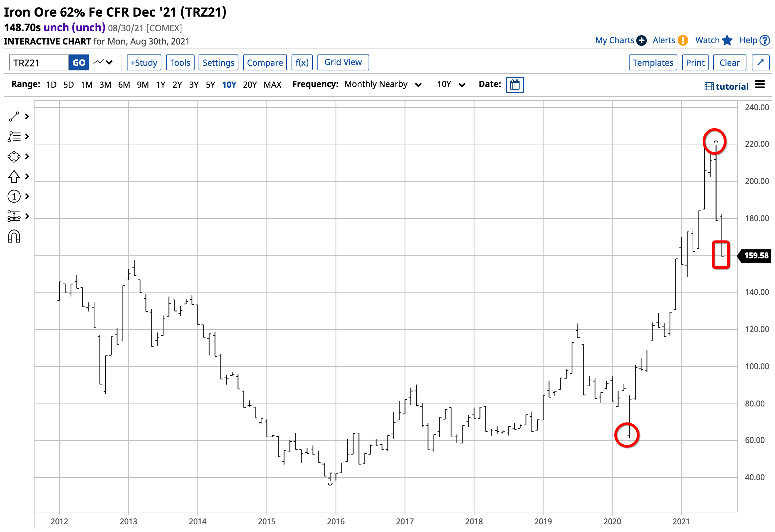
Task: Open the Help link
Action: pos(755,41)
